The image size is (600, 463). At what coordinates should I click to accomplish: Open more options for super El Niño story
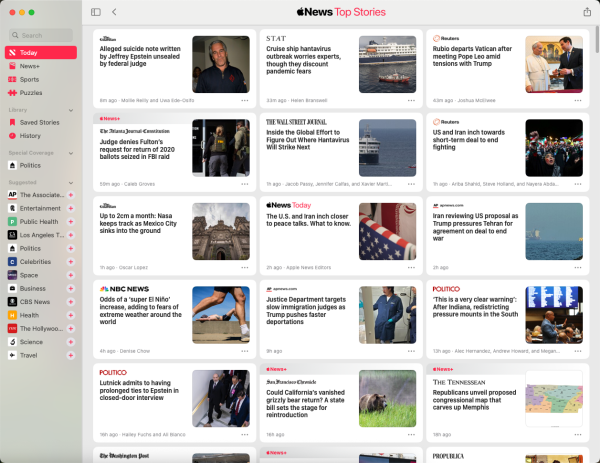pos(245,351)
